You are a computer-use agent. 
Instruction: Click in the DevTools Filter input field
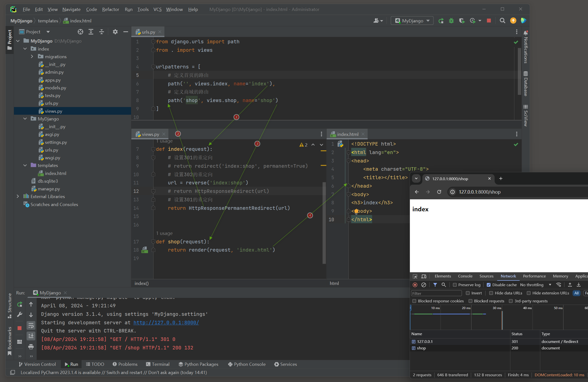point(437,293)
